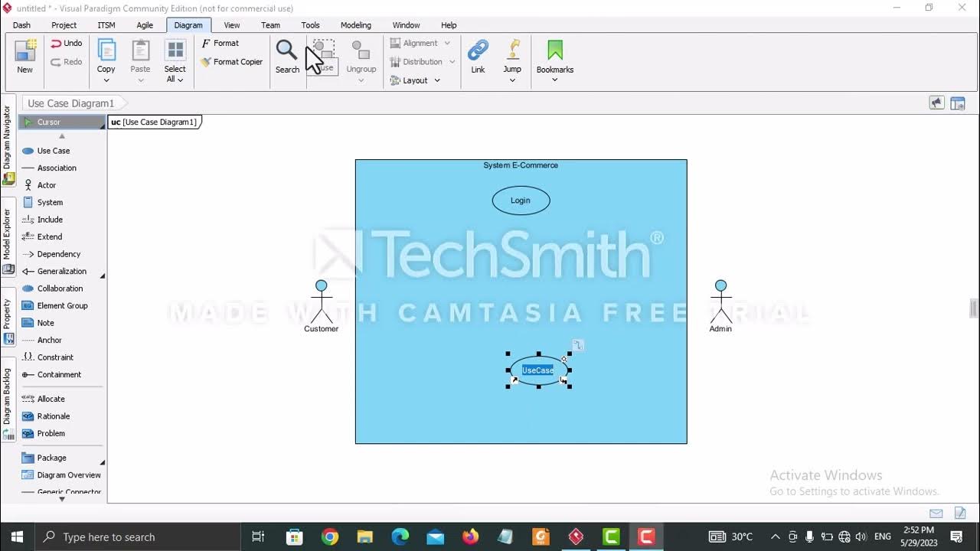The image size is (980, 551).
Task: Select the Cursor tool in palette
Action: tap(62, 122)
